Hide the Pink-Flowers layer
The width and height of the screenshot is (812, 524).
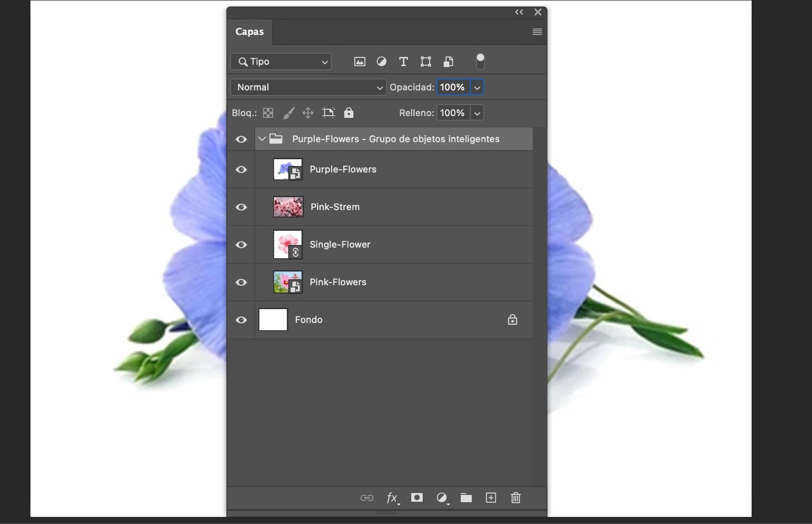[x=241, y=282]
